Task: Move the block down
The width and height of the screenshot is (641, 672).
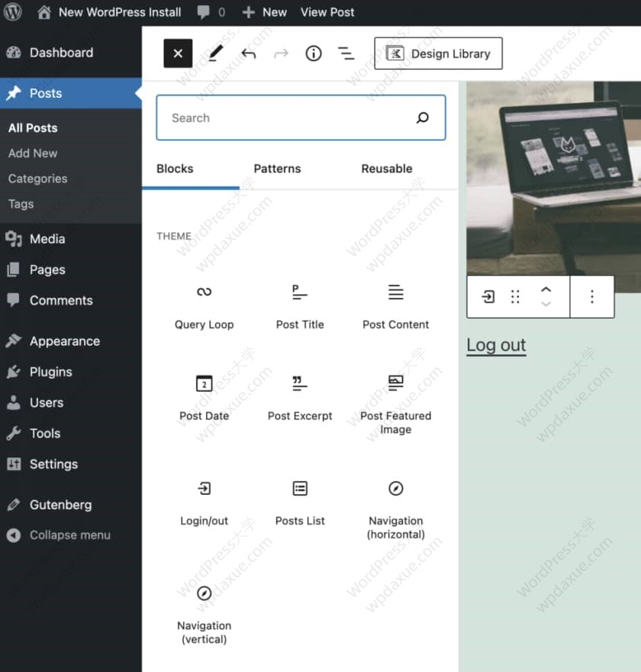Action: (546, 304)
